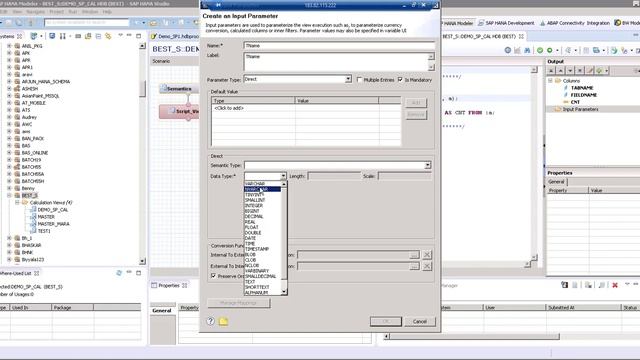Open dropdown arrow next to Output add icon

click(607, 71)
